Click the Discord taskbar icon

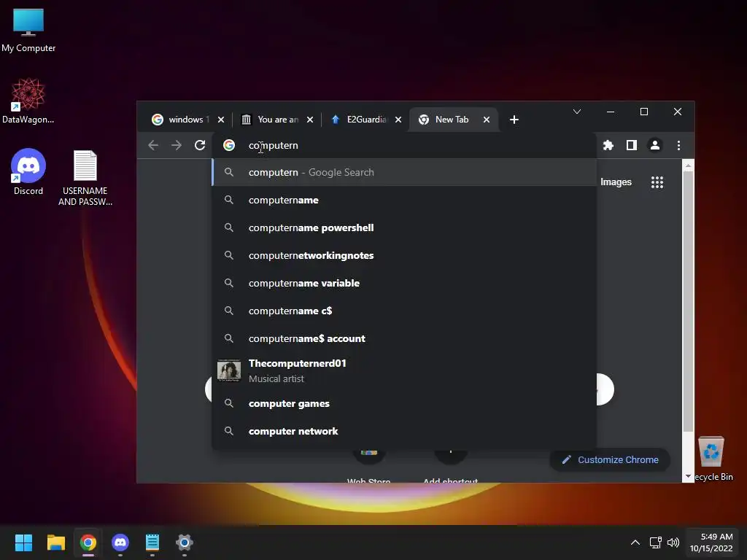click(120, 542)
